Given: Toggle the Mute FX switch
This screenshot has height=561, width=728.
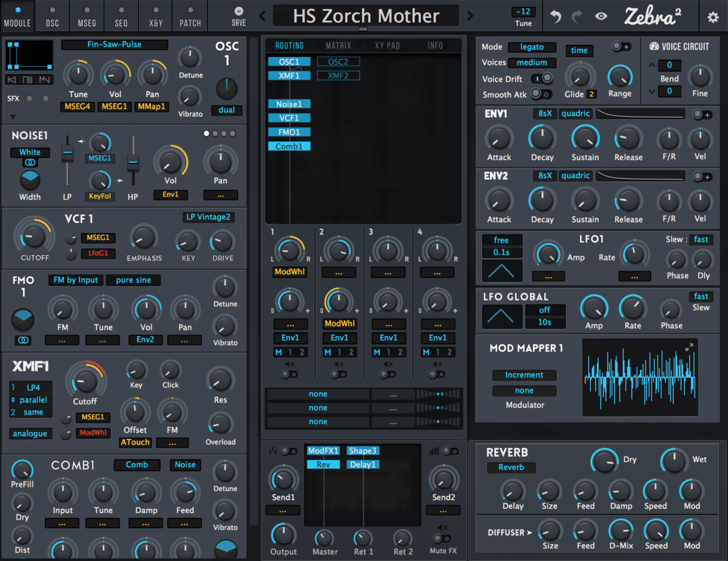Looking at the screenshot, I should pos(442,538).
